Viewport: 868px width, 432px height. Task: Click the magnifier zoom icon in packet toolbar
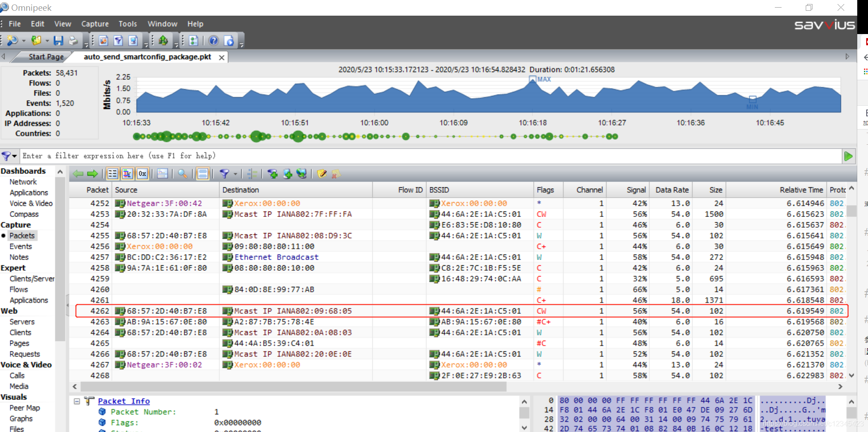pyautogui.click(x=183, y=174)
